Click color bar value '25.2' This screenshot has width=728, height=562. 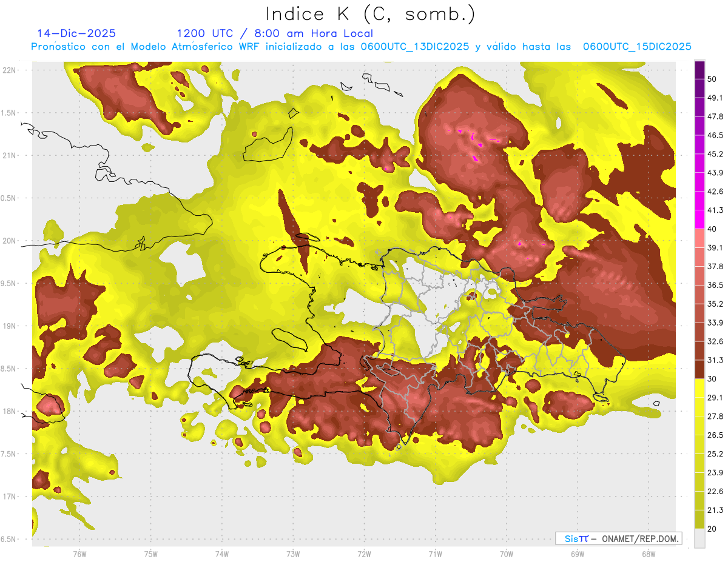point(715,454)
